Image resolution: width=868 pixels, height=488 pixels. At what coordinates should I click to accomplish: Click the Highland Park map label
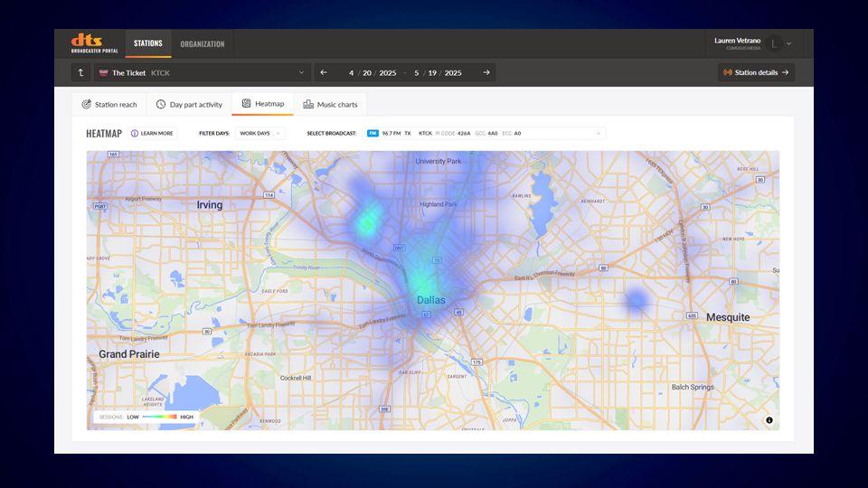[x=439, y=204]
